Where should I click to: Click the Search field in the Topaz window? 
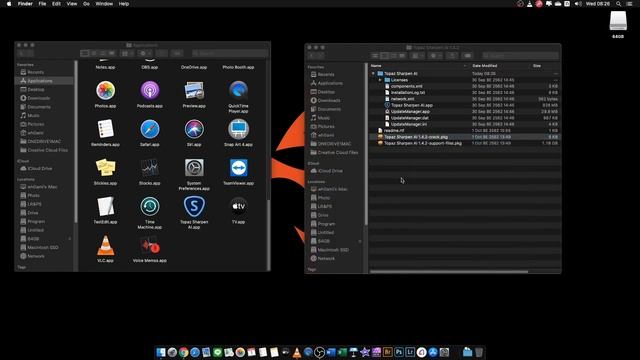click(x=520, y=56)
